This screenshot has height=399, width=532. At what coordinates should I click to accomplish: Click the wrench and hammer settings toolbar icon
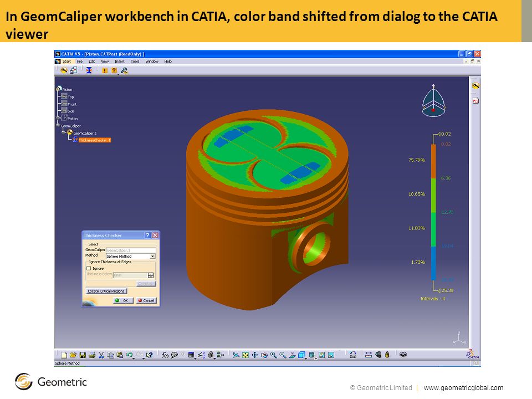tap(124, 70)
